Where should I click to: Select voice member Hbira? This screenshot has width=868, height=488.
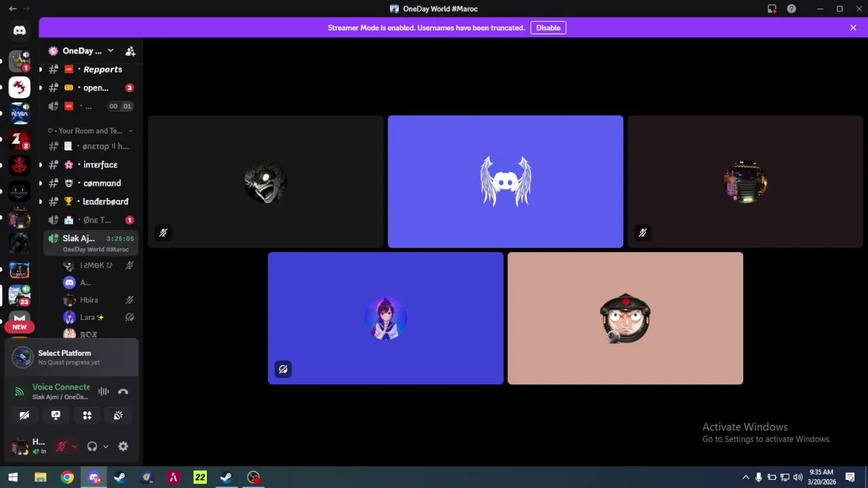click(x=99, y=300)
